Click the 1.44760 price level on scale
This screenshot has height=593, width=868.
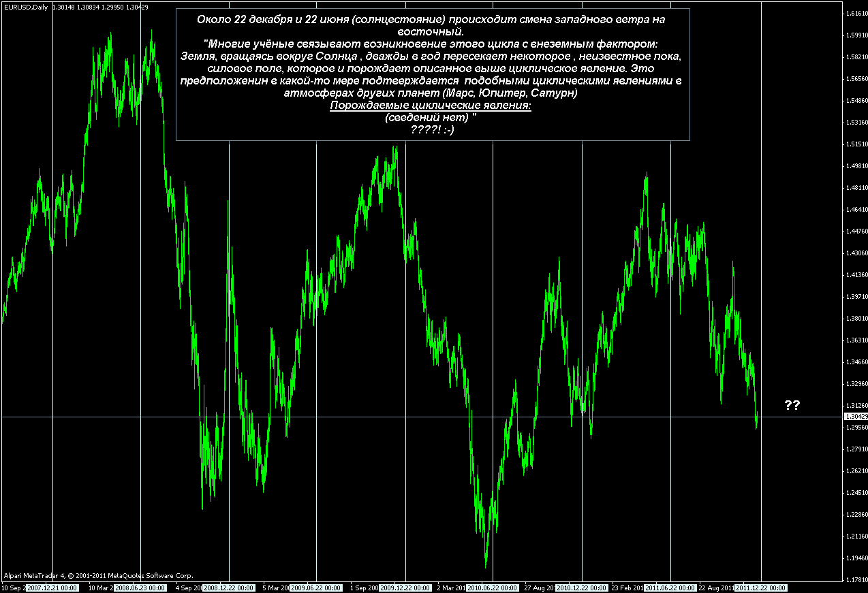point(854,231)
